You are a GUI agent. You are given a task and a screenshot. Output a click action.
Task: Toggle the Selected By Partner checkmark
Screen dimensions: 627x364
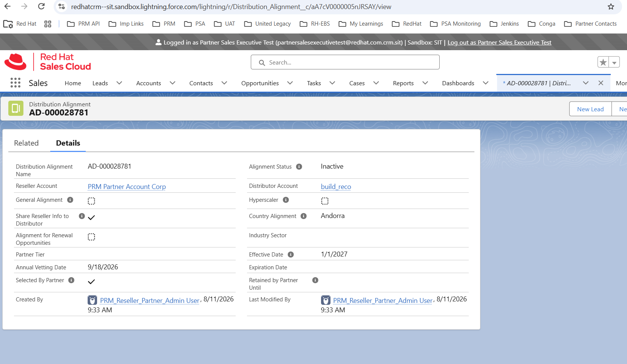tap(91, 281)
